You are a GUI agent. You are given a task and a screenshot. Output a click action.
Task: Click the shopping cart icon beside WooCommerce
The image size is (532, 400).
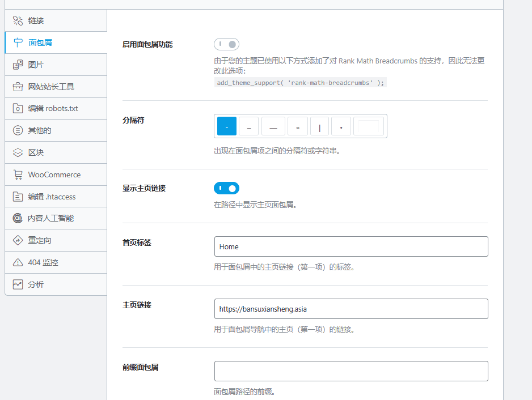click(18, 175)
